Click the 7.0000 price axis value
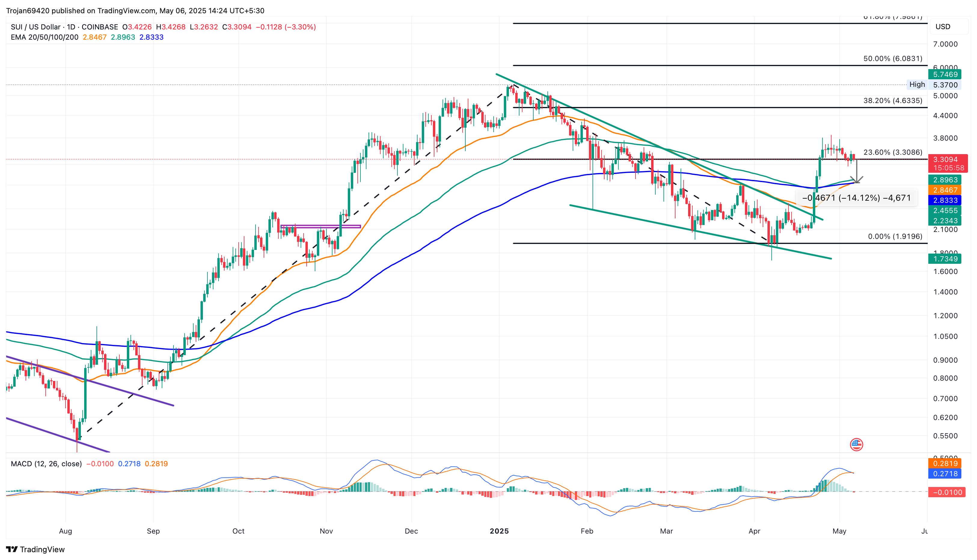 coord(945,44)
